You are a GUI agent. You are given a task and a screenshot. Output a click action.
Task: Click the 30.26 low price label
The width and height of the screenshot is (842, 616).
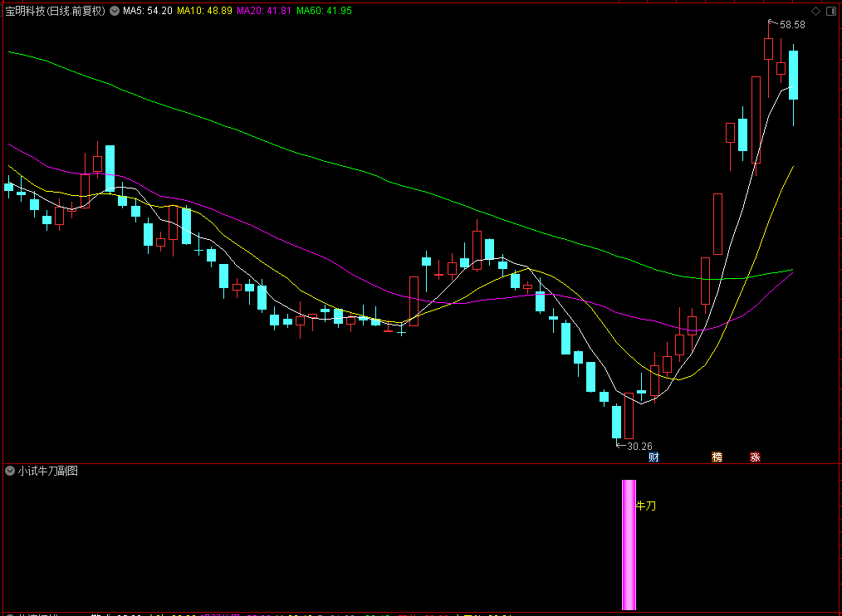point(639,447)
